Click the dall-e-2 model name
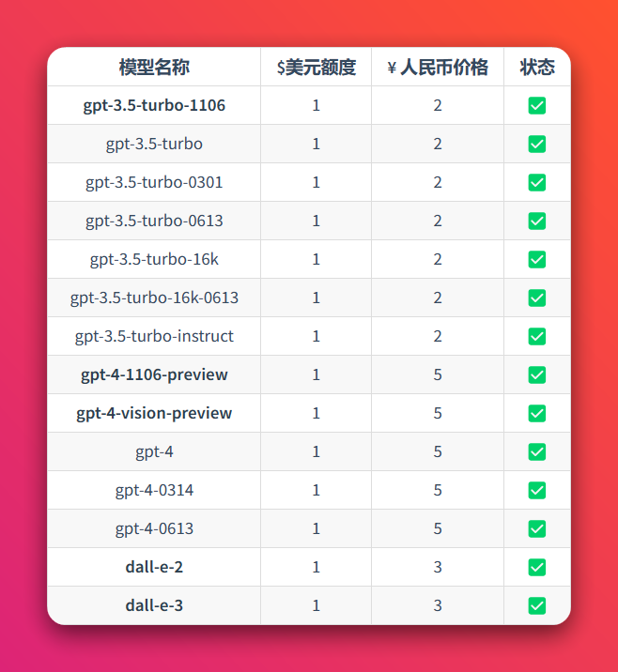 (x=154, y=568)
